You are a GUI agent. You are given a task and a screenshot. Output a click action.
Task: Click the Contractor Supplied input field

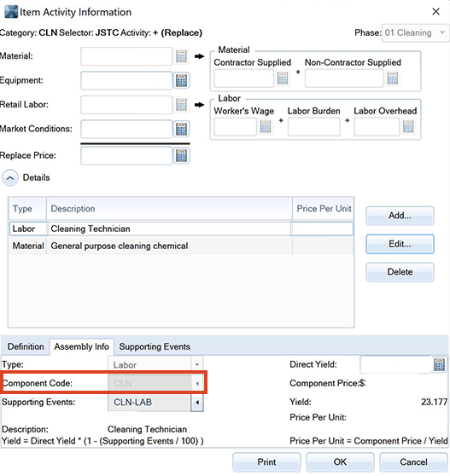point(243,78)
